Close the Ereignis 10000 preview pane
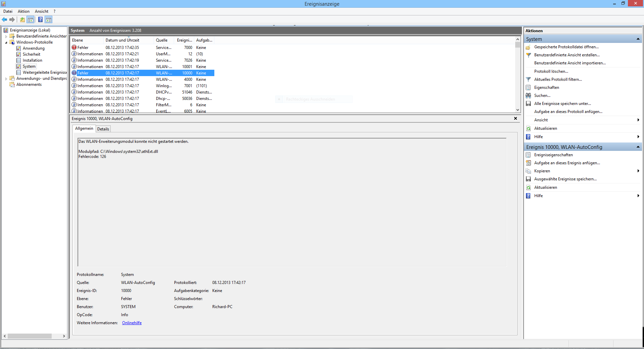Screen dimensions: 644x349 [516, 118]
